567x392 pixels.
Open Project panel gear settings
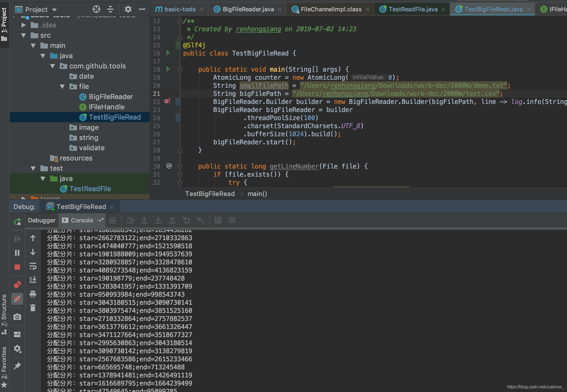click(x=128, y=9)
